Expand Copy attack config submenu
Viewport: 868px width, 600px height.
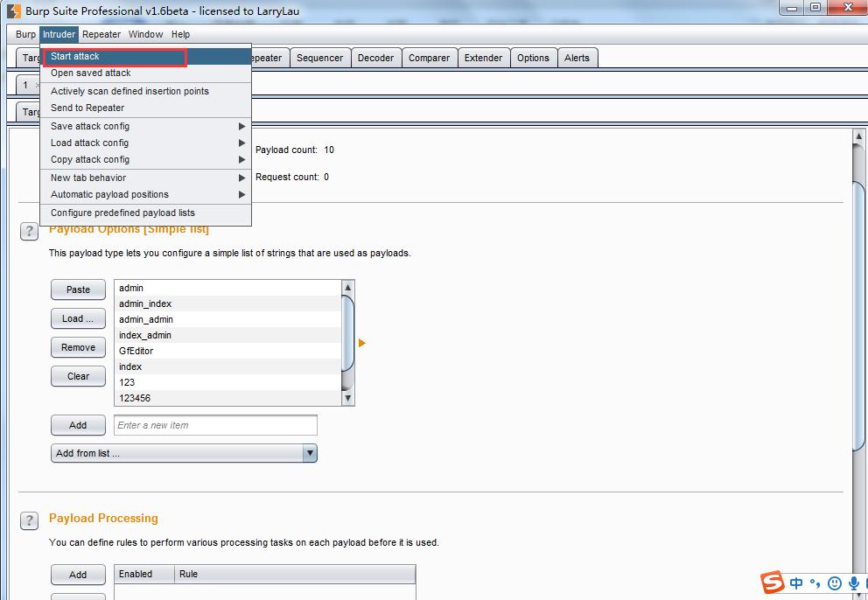(145, 159)
